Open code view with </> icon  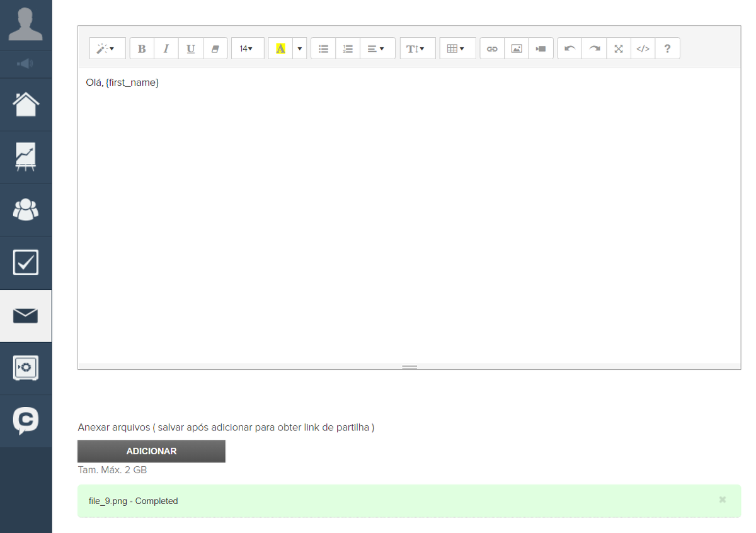(643, 49)
